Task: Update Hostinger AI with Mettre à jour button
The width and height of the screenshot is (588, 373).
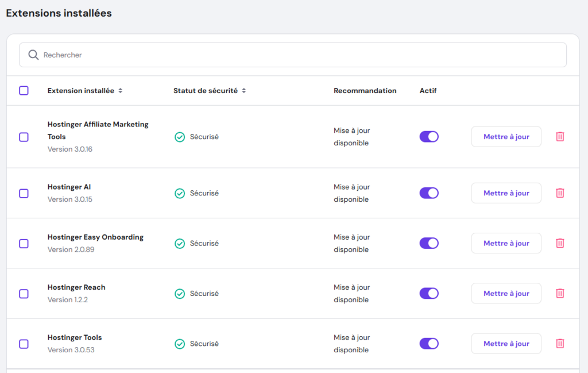Action: (506, 193)
